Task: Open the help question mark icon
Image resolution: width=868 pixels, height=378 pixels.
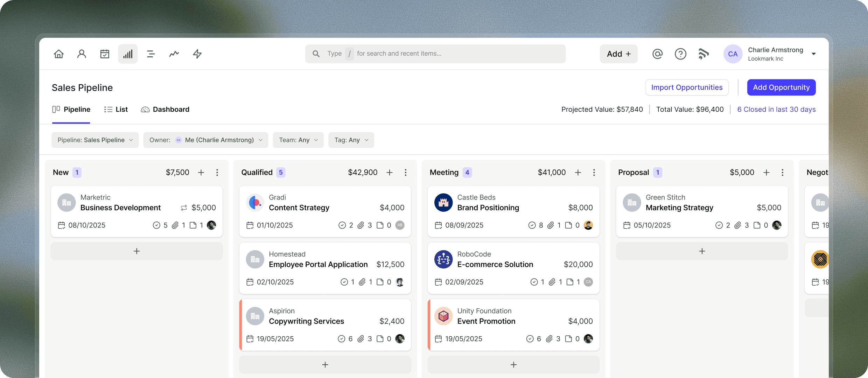Action: coord(680,54)
